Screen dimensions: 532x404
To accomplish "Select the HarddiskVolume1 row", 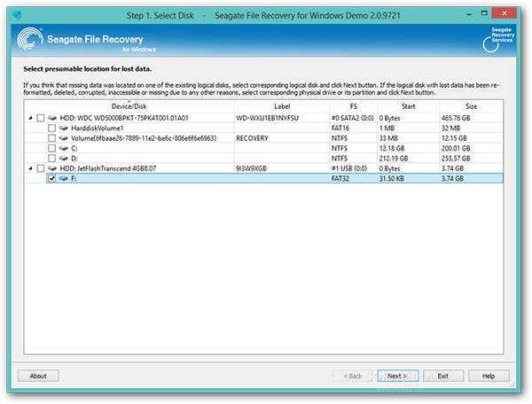I will (x=263, y=128).
